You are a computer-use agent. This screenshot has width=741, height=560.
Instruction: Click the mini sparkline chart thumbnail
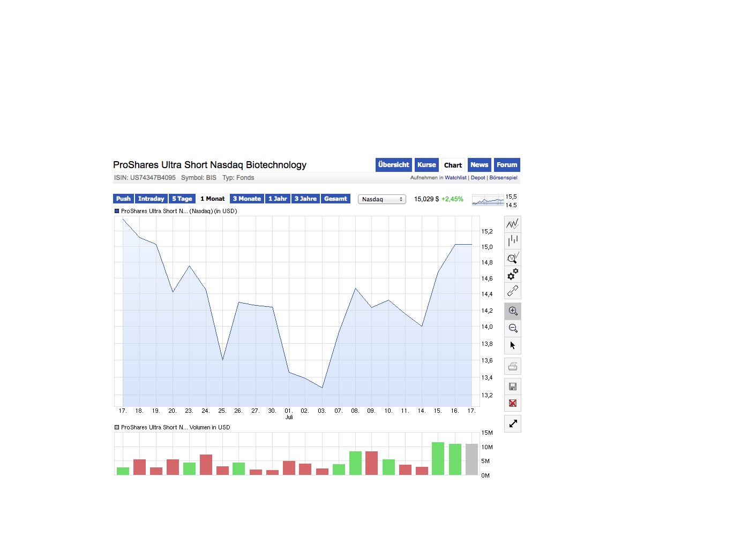coord(488,200)
